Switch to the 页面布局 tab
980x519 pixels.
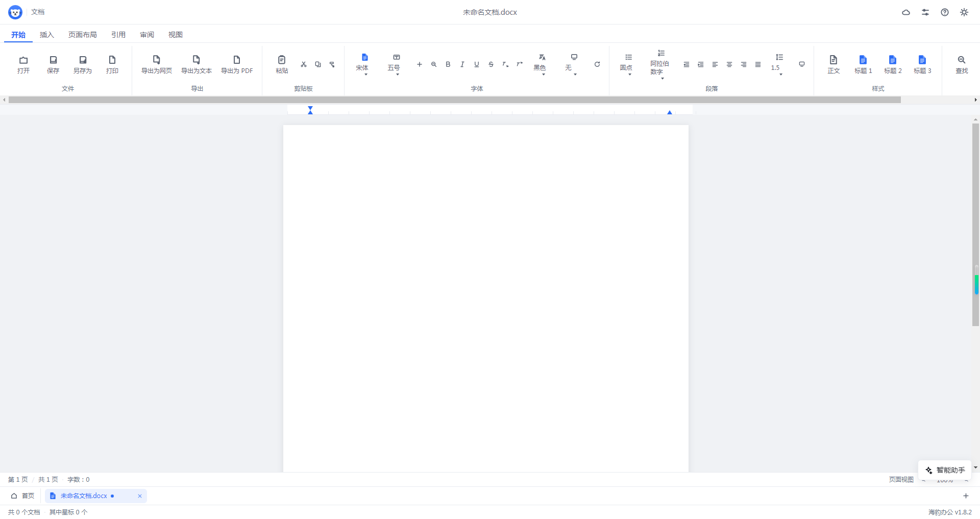pyautogui.click(x=83, y=35)
